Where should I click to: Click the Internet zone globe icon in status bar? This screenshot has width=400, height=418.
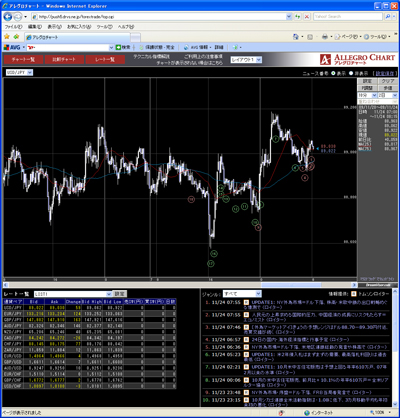[x=307, y=413]
